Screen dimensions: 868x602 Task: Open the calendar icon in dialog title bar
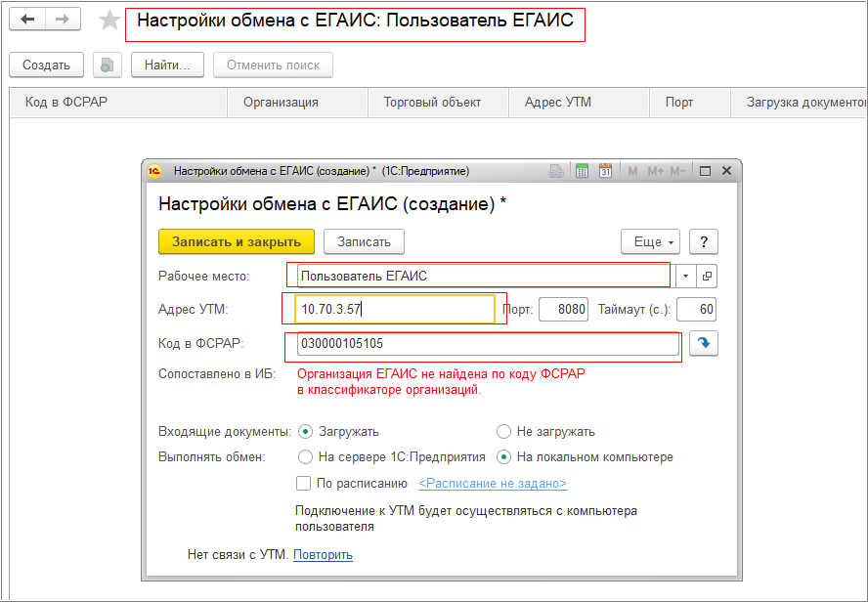pos(606,171)
